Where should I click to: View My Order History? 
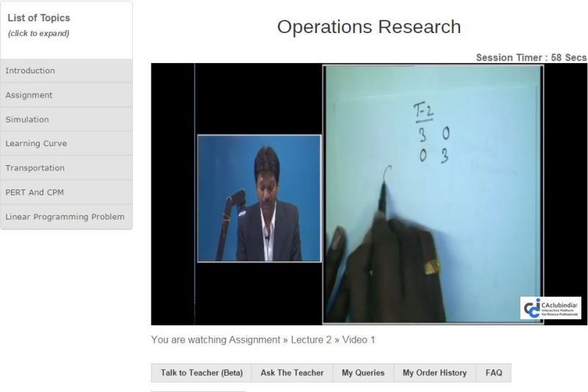(434, 373)
